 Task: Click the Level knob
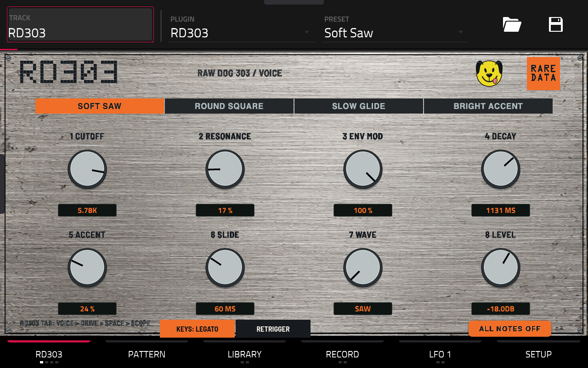[x=501, y=268]
